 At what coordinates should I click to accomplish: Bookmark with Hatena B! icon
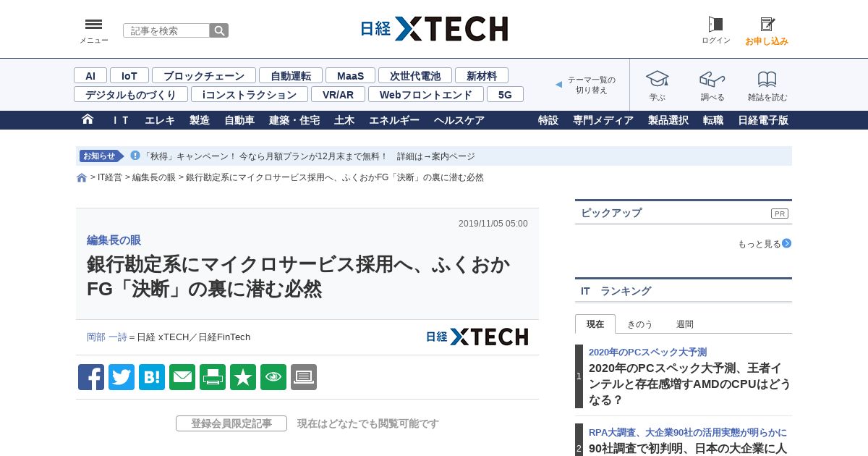(x=152, y=377)
